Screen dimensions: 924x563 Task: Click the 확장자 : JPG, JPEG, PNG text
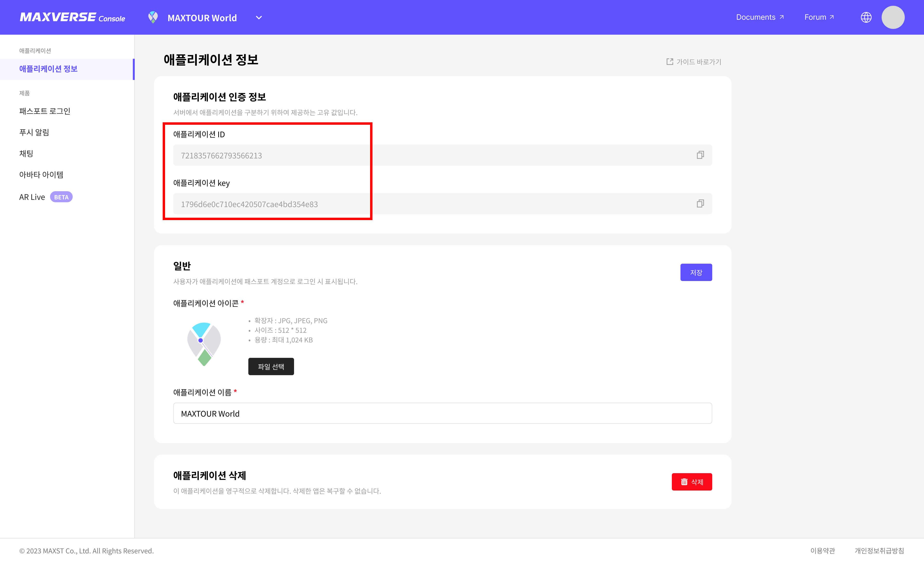[291, 321]
